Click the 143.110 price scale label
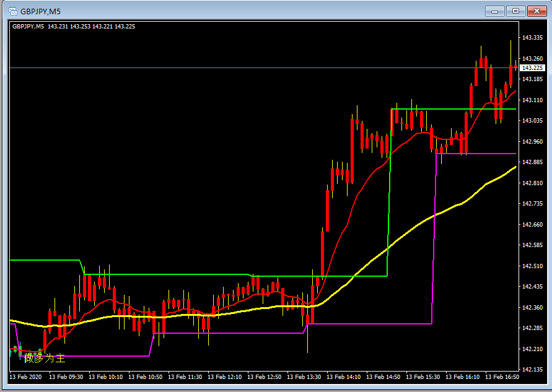This screenshot has width=552, height=392. pyautogui.click(x=532, y=100)
